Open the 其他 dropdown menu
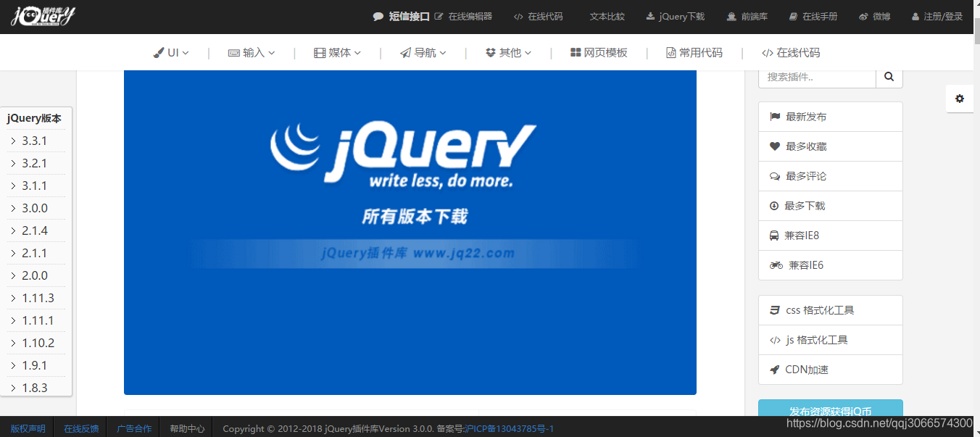This screenshot has width=980, height=437. coord(508,53)
